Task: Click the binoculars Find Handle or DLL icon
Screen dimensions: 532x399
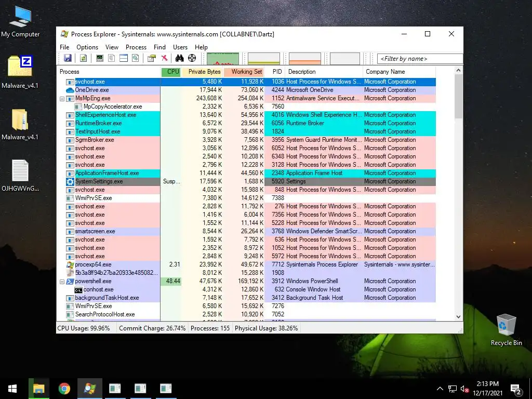Action: (179, 58)
